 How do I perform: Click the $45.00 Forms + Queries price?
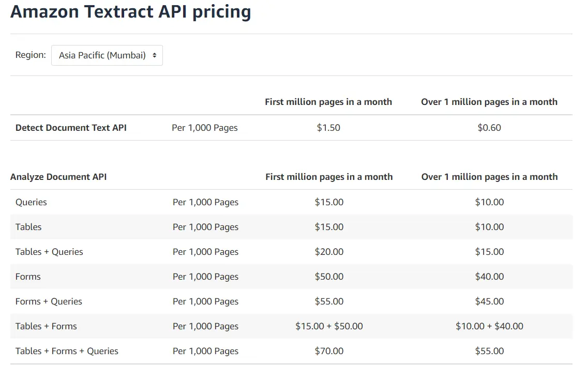point(489,301)
